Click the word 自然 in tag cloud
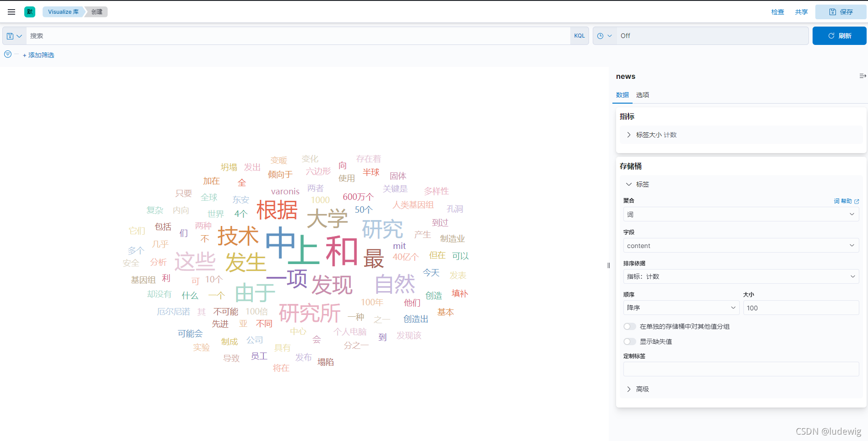The image size is (868, 441). pos(395,284)
